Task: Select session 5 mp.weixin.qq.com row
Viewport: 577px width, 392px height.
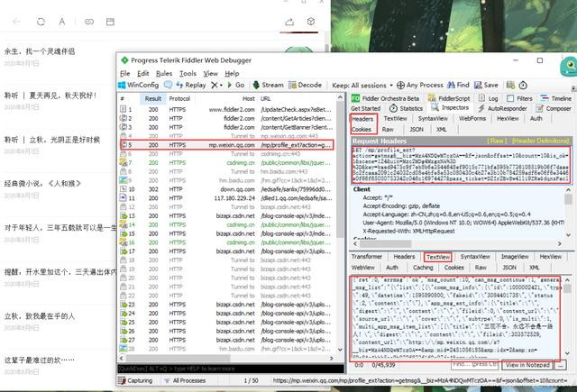Action: (x=226, y=145)
